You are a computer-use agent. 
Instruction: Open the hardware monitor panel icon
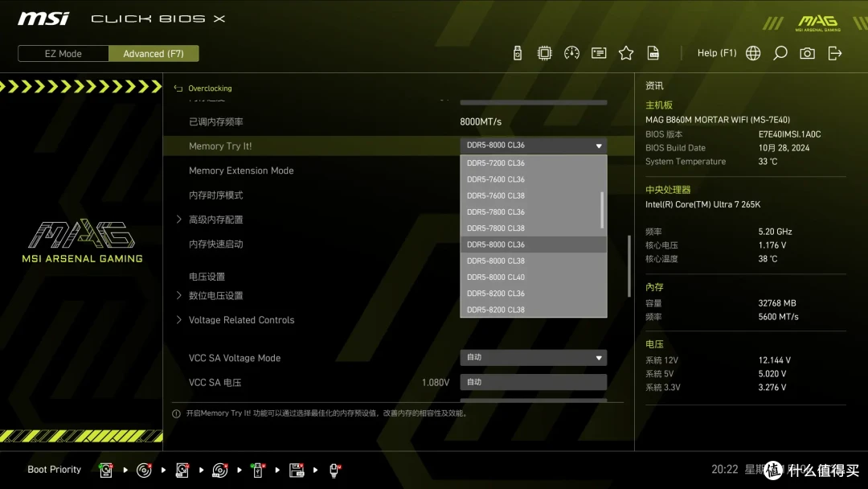[599, 53]
